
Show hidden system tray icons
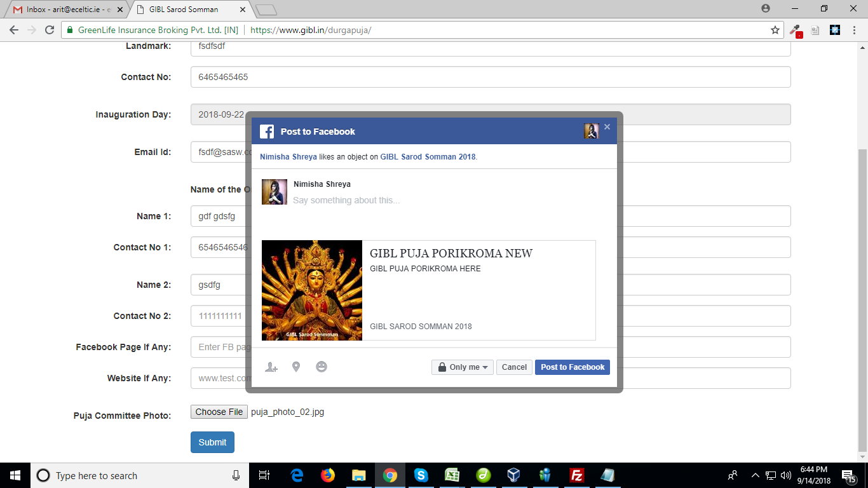756,475
